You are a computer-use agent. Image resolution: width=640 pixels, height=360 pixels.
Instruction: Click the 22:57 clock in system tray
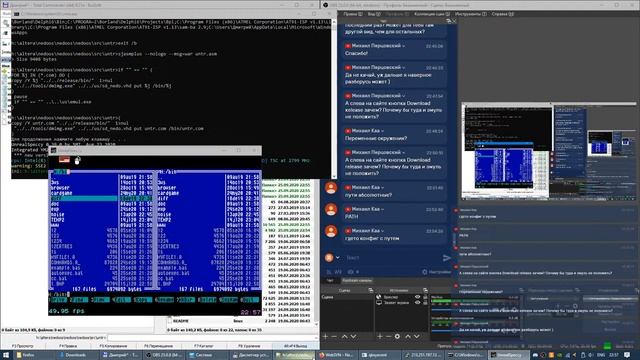point(614,355)
